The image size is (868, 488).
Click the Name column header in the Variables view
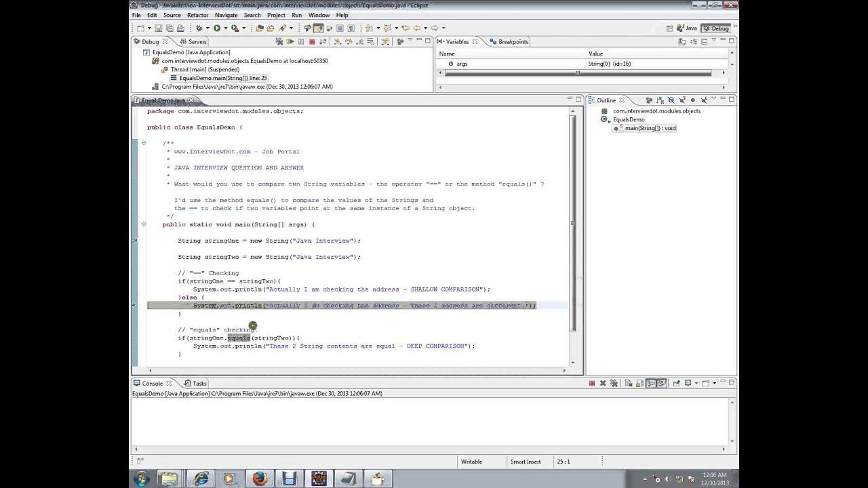click(512, 54)
